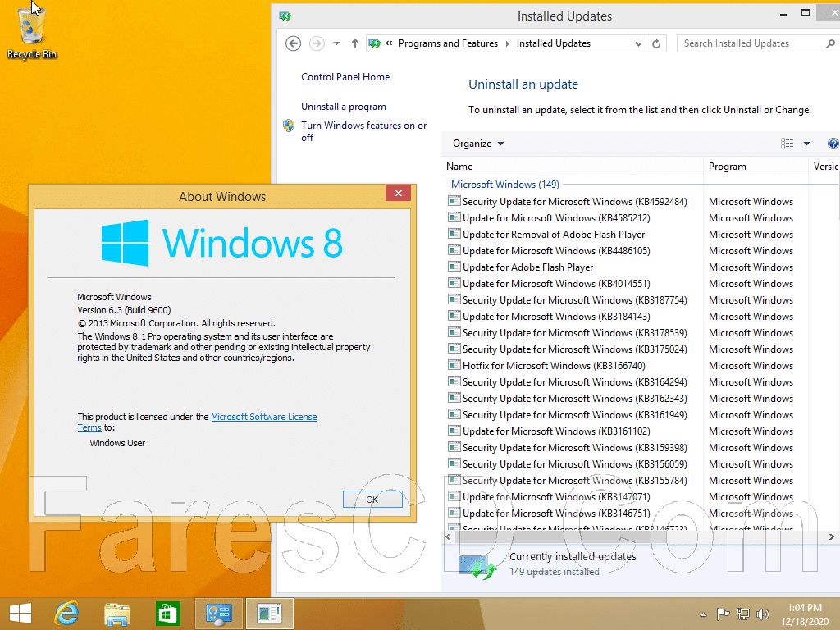The image size is (840, 630).
Task: Expand the view options dropdown arrow
Action: [806, 144]
